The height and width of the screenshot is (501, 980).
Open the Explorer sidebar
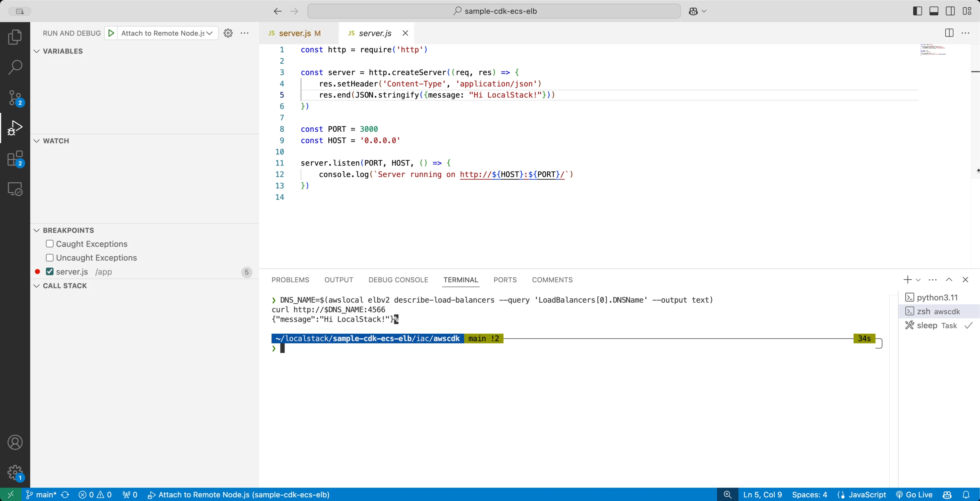15,37
